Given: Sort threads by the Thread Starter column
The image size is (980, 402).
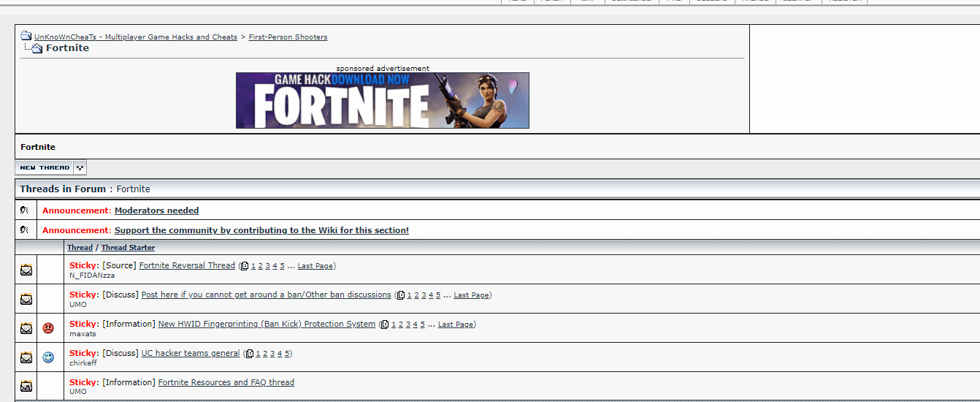Looking at the screenshot, I should (x=128, y=248).
